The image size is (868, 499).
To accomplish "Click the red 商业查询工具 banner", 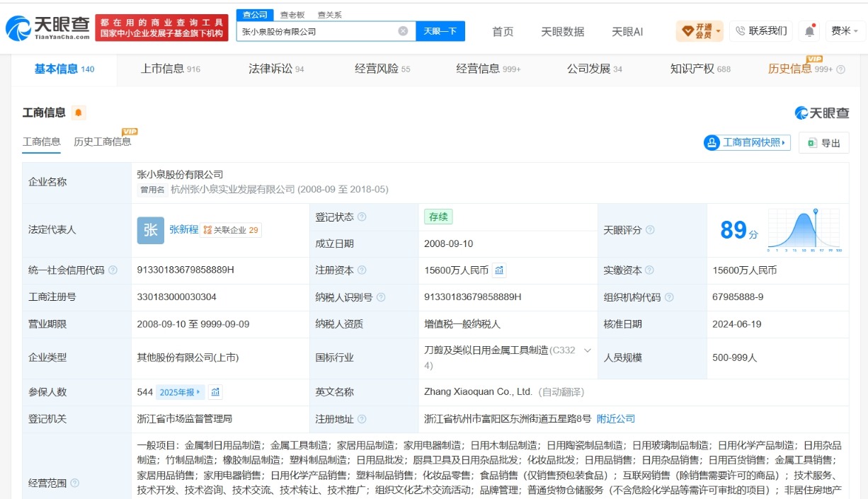I will point(162,28).
